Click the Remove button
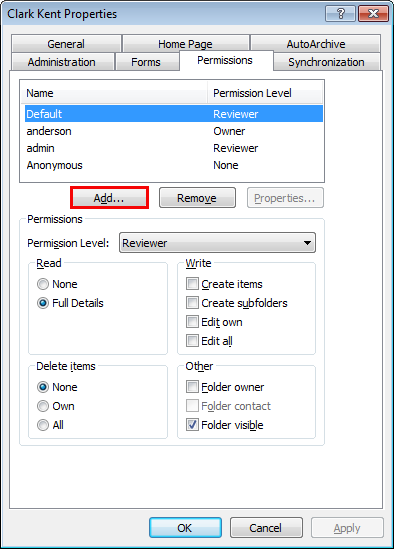This screenshot has width=394, height=549. coord(197,198)
